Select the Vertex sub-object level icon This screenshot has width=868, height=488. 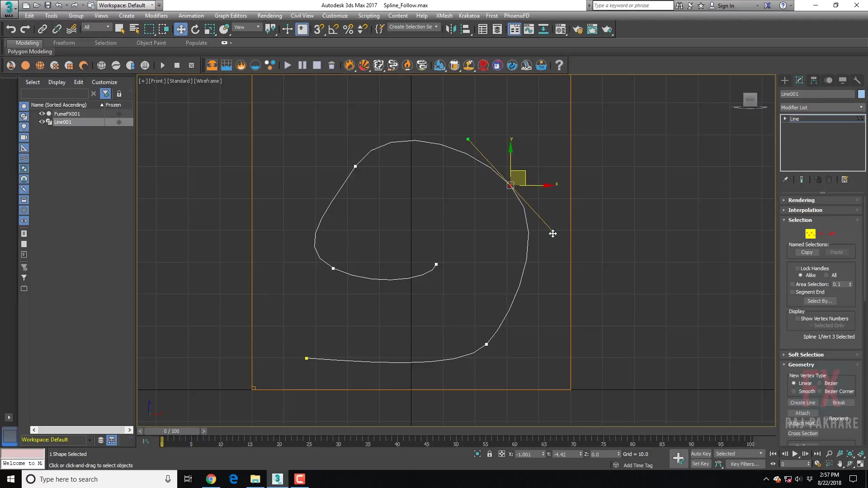[810, 234]
